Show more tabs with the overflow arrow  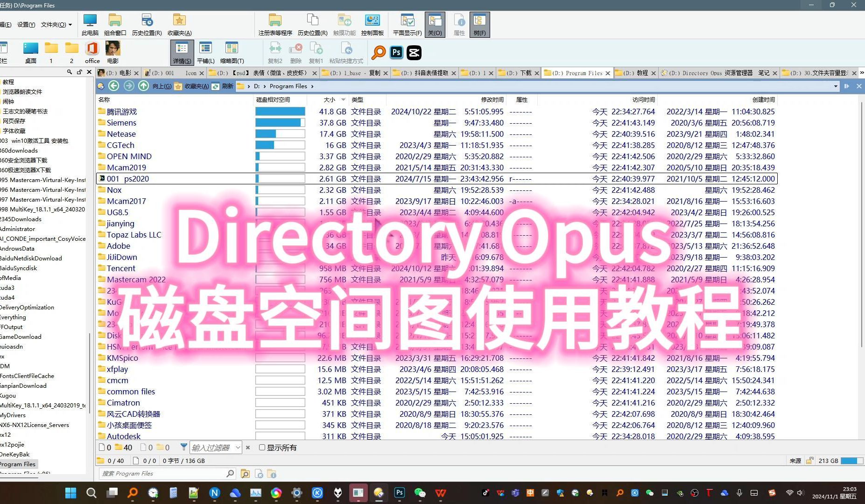862,73
